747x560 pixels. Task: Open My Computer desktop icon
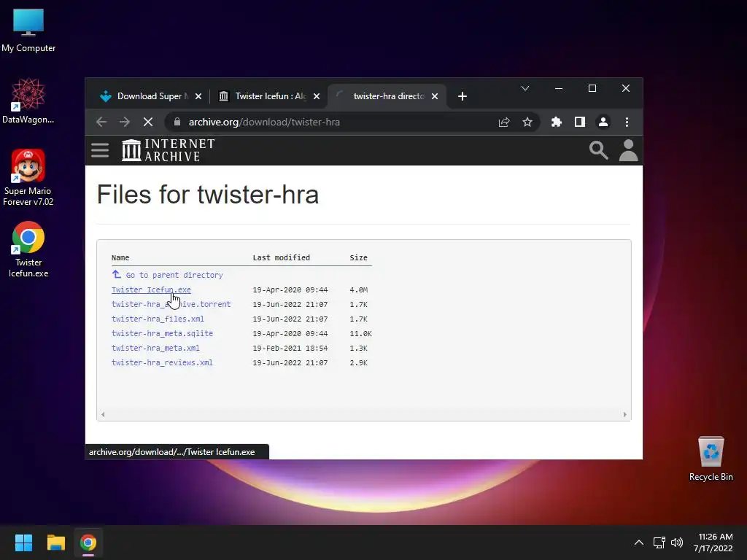[28, 29]
